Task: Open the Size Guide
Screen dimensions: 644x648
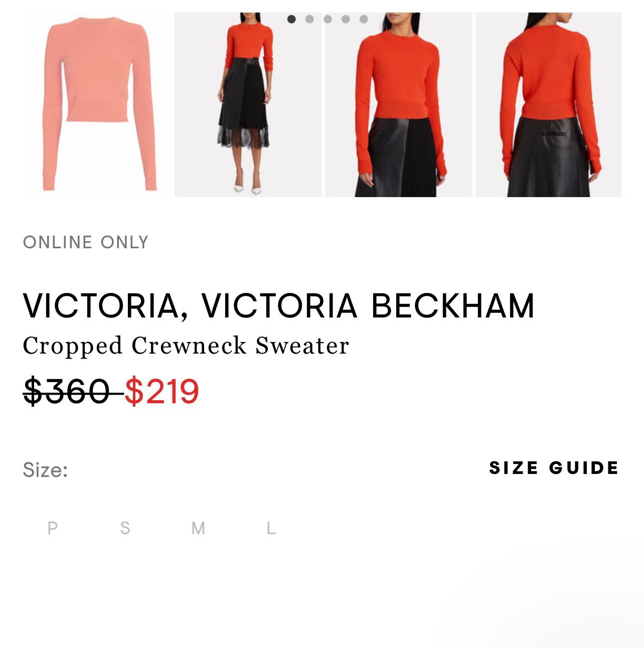Action: pyautogui.click(x=554, y=468)
